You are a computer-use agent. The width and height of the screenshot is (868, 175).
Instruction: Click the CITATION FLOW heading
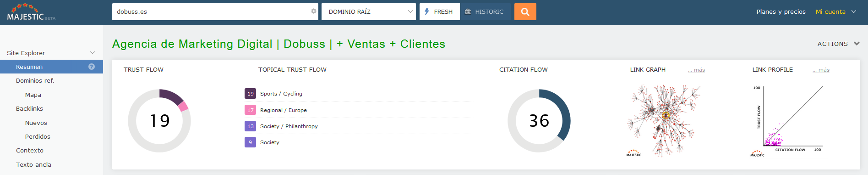(524, 70)
